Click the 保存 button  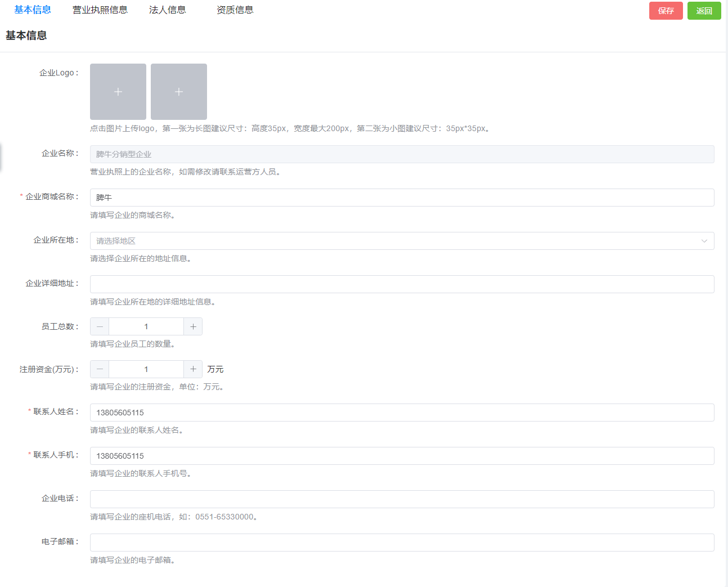click(x=666, y=11)
